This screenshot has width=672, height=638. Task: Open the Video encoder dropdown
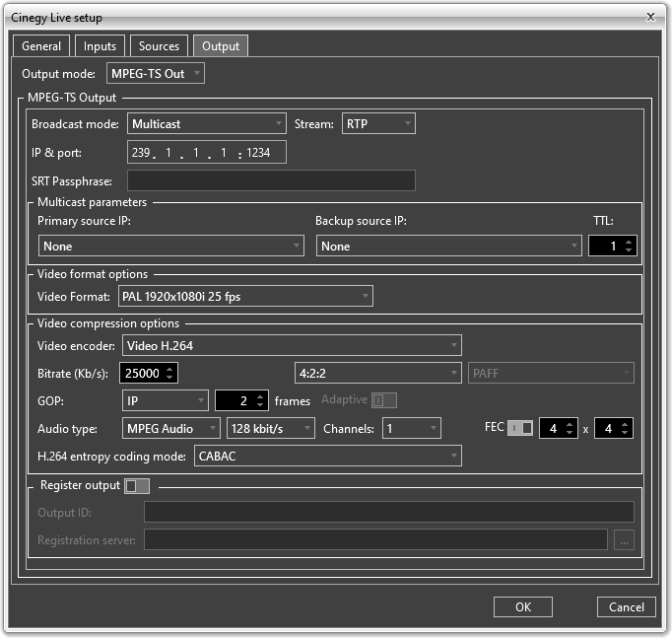(292, 345)
